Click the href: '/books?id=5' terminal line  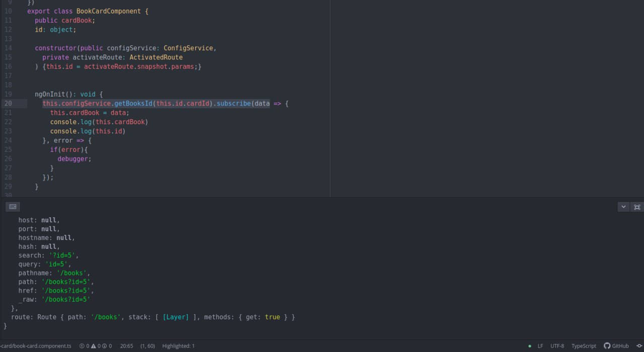[x=56, y=291]
